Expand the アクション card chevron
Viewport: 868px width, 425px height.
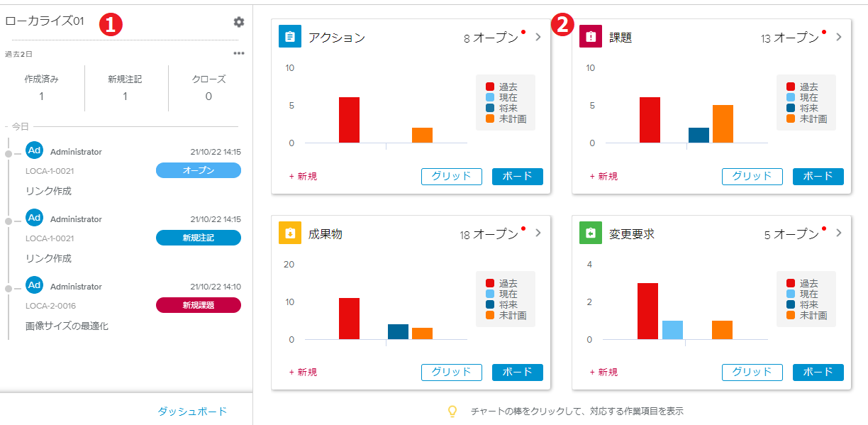tap(538, 37)
